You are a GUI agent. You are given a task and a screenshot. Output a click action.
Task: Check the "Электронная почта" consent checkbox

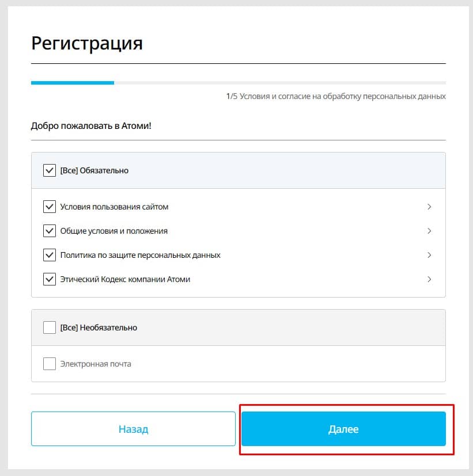[x=50, y=363]
